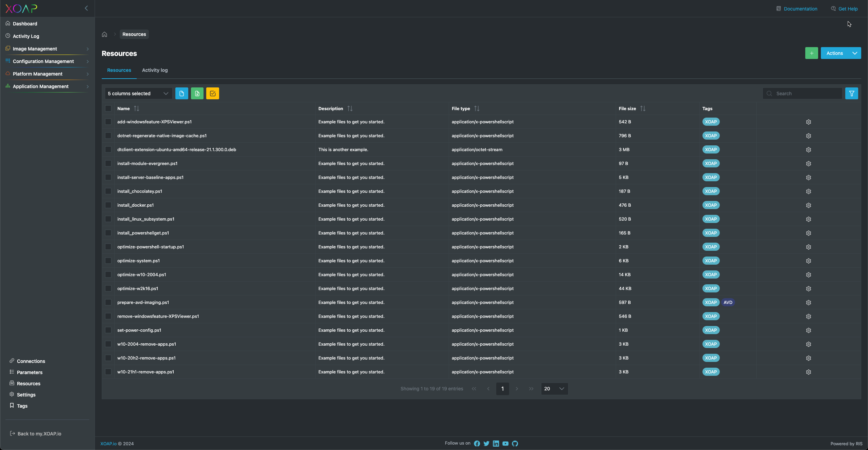Click the blue filter funnel icon
The height and width of the screenshot is (450, 868).
tap(851, 94)
